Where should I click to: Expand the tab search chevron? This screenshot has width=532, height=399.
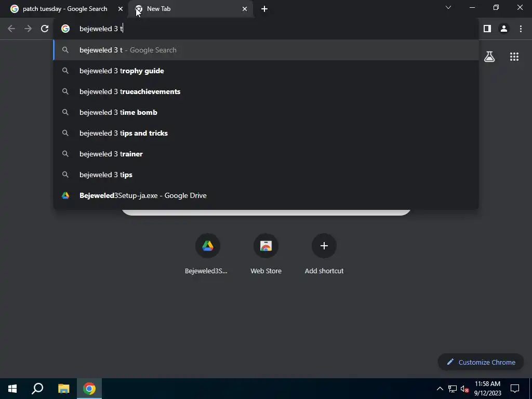[448, 7]
